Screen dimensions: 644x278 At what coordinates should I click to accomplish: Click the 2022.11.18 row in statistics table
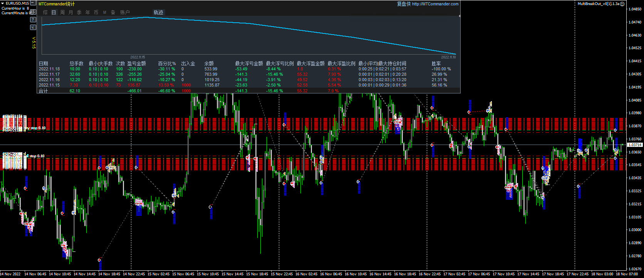point(49,69)
